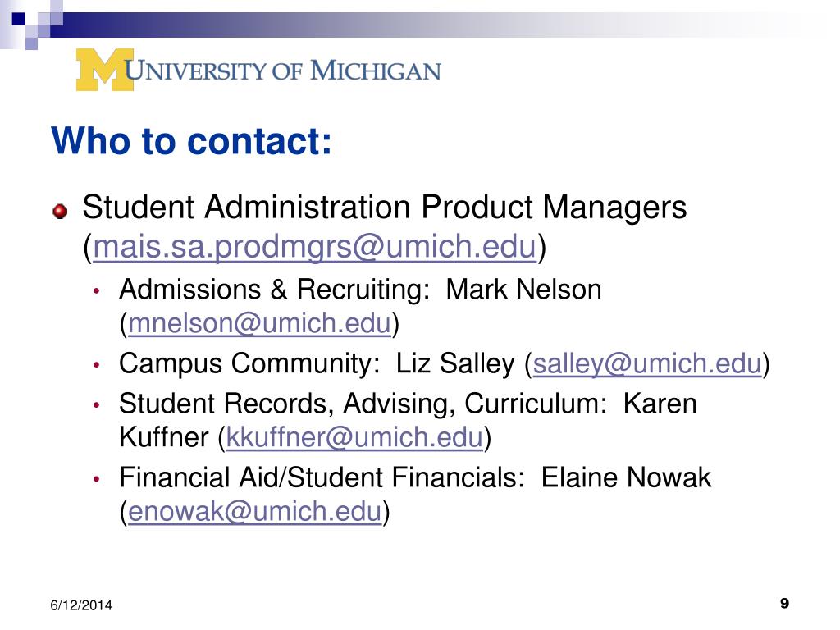This screenshot has height=630, width=840.
Task: Click the small bullet before Admissions & Recruiting
Action: pyautogui.click(x=97, y=291)
